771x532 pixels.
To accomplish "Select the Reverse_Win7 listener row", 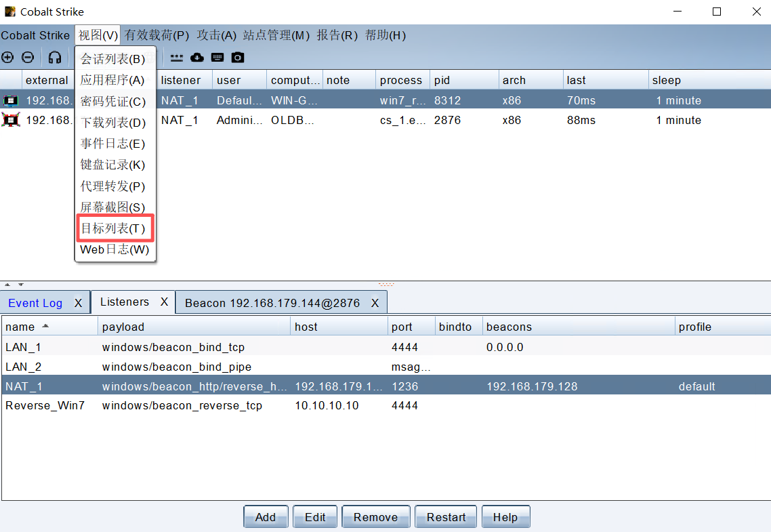I will (386, 406).
